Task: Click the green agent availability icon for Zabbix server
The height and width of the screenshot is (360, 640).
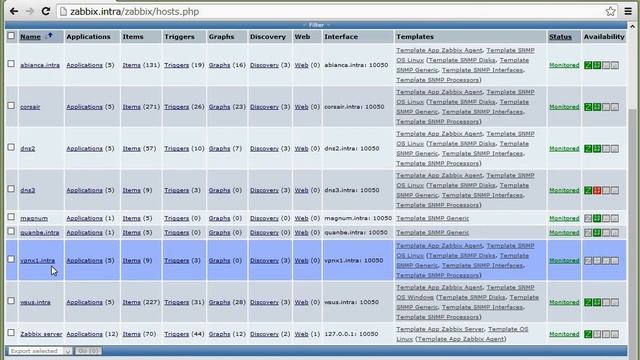Action: pyautogui.click(x=588, y=334)
